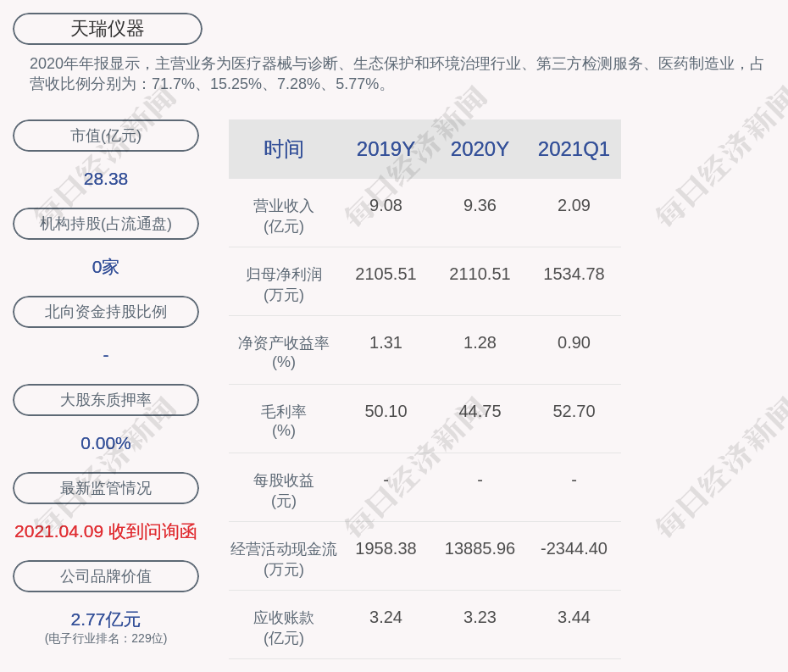
Task: Select the institutional holdings value 0家
Action: (106, 267)
